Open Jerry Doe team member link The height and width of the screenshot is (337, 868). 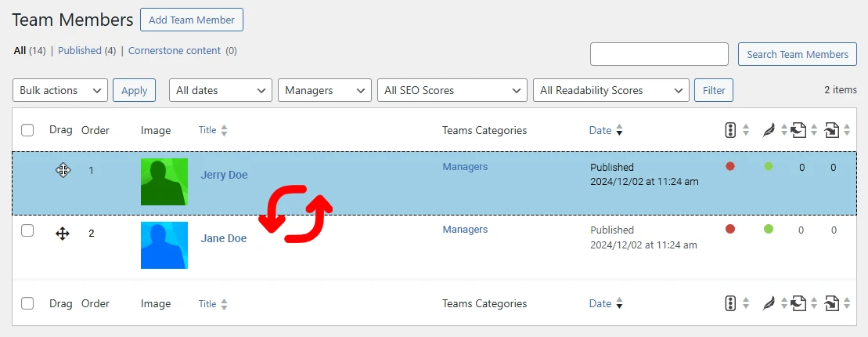pyautogui.click(x=224, y=175)
